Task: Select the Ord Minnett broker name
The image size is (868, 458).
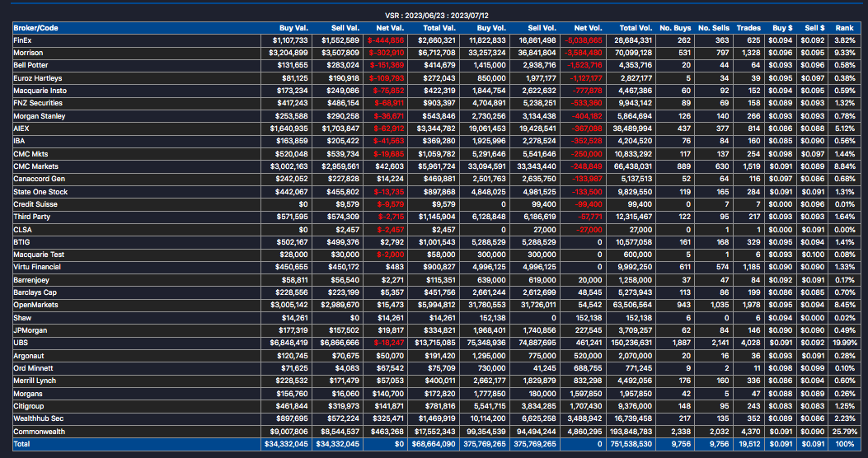Action: (33, 368)
